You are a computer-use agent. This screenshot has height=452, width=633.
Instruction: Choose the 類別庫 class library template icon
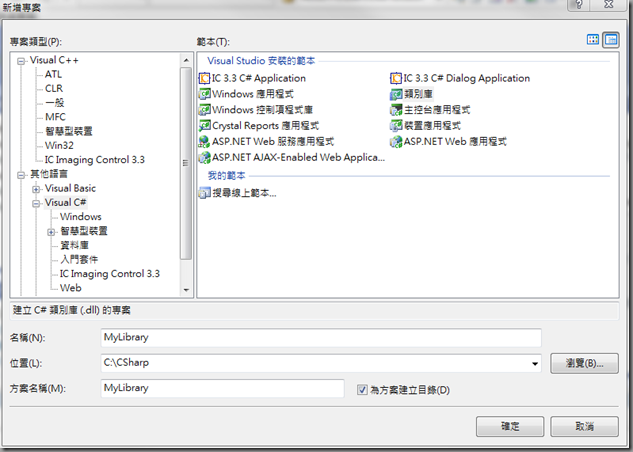coord(396,94)
